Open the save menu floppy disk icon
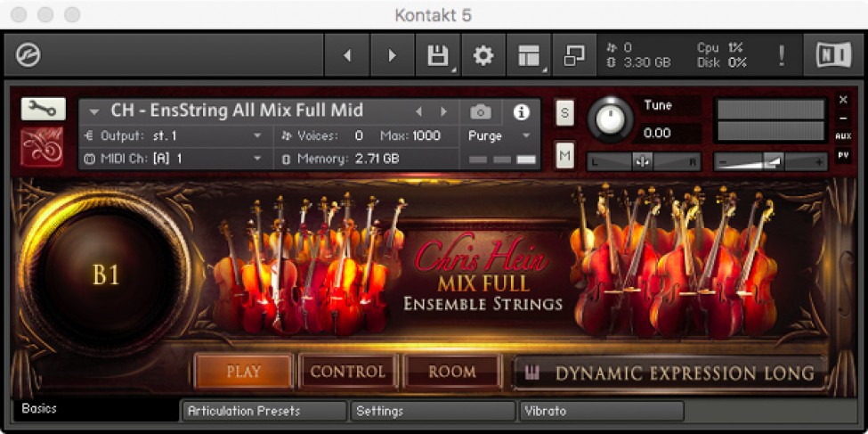Image resolution: width=868 pixels, height=434 pixels. click(x=437, y=56)
